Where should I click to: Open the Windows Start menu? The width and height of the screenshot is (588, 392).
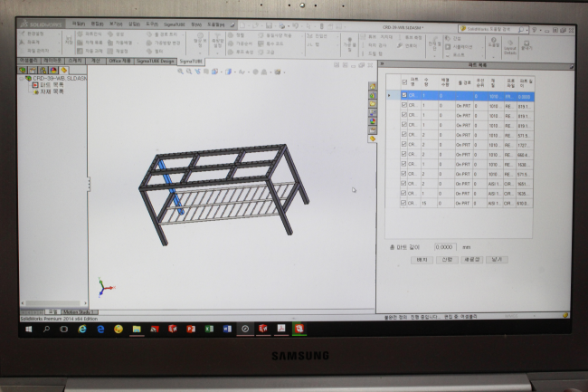point(26,329)
